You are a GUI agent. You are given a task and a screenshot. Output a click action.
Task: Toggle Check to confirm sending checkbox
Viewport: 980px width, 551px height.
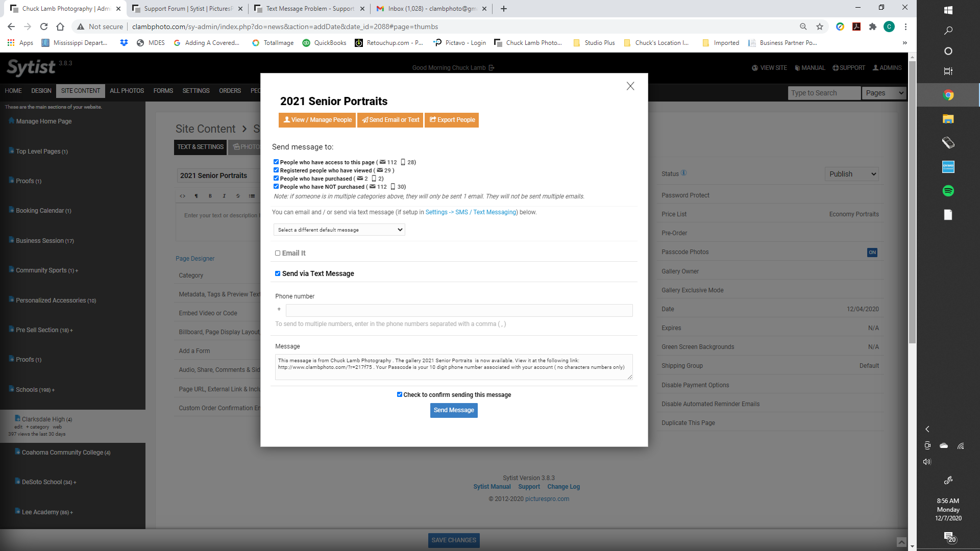400,394
